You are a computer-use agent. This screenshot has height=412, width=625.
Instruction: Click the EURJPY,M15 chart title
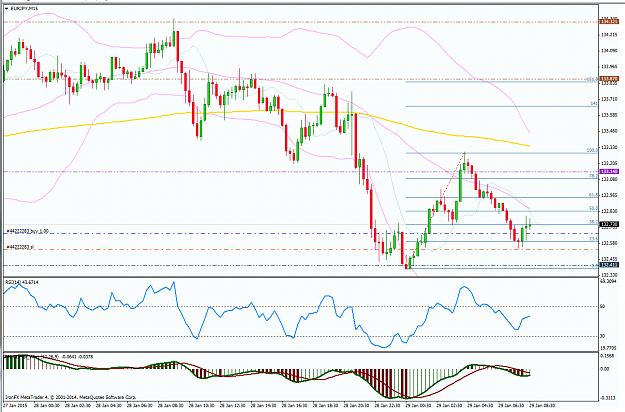coord(22,8)
